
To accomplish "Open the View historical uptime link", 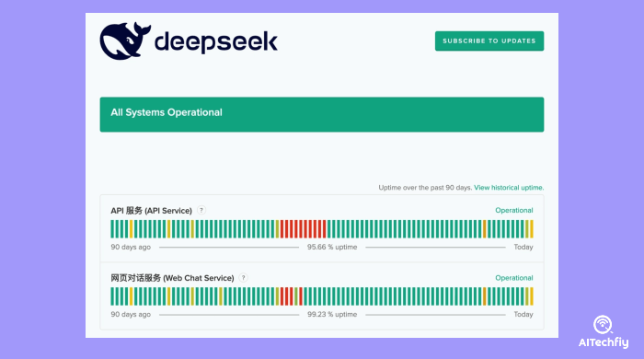I will [x=509, y=188].
